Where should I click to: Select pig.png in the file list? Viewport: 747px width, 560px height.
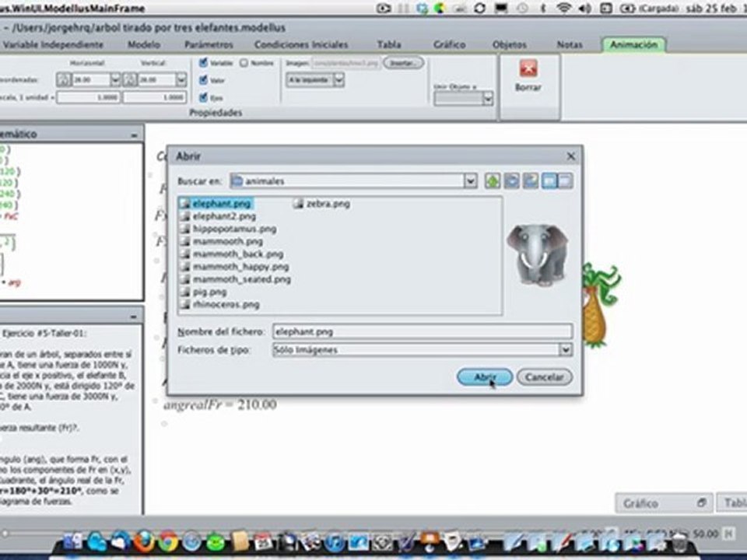[x=204, y=292]
